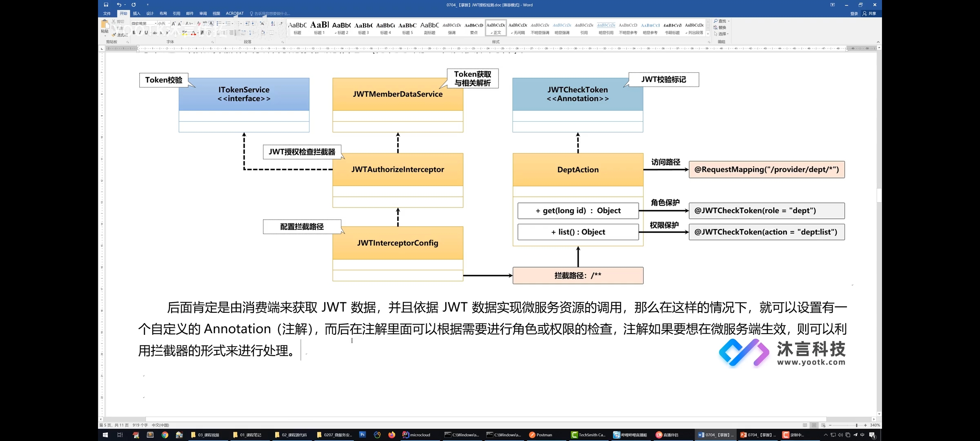Open the 视图 ribbon tab
The width and height of the screenshot is (980, 441).
pyautogui.click(x=216, y=13)
